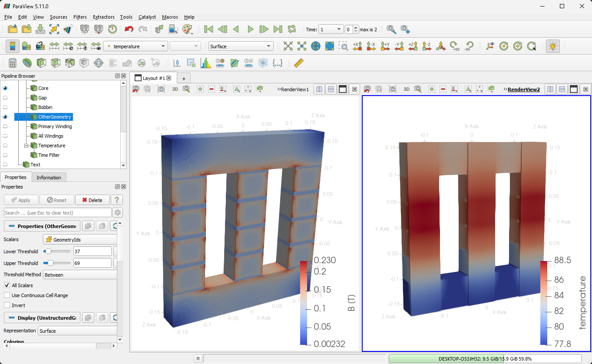Screen dimensions: 592x364
Task: Open the temperature coloring array dropdown
Action: (136, 46)
